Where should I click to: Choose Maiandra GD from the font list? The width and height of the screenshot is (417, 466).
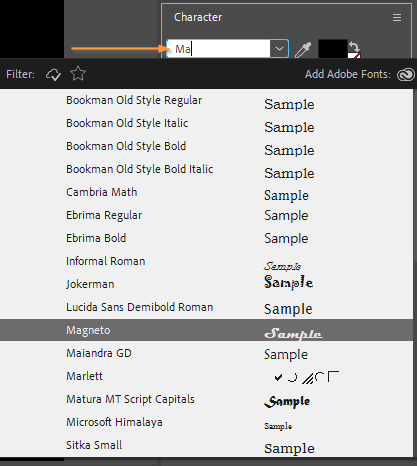pos(206,353)
